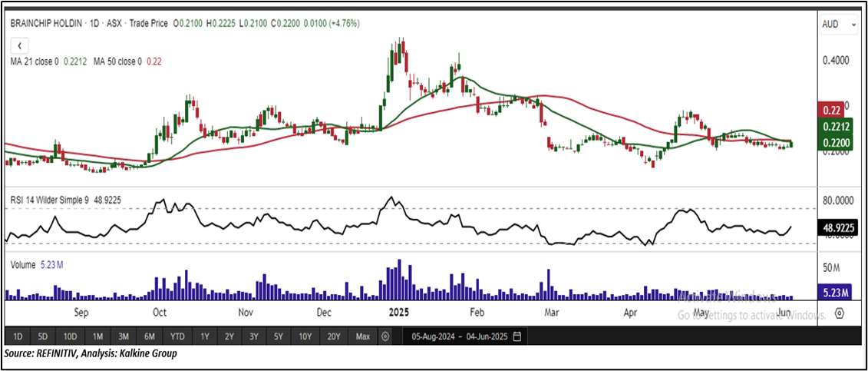The image size is (868, 371).
Task: Click the Mar label on the time axis
Action: coord(551,313)
